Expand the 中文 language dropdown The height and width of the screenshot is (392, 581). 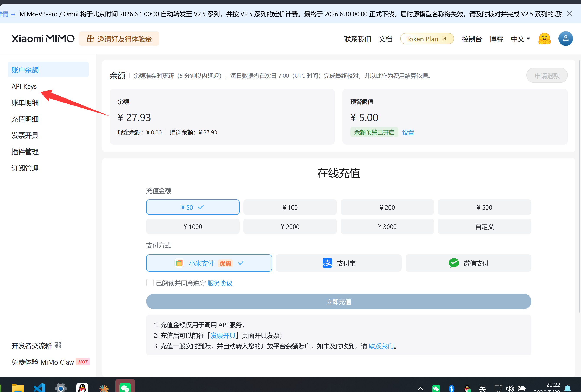coord(520,39)
